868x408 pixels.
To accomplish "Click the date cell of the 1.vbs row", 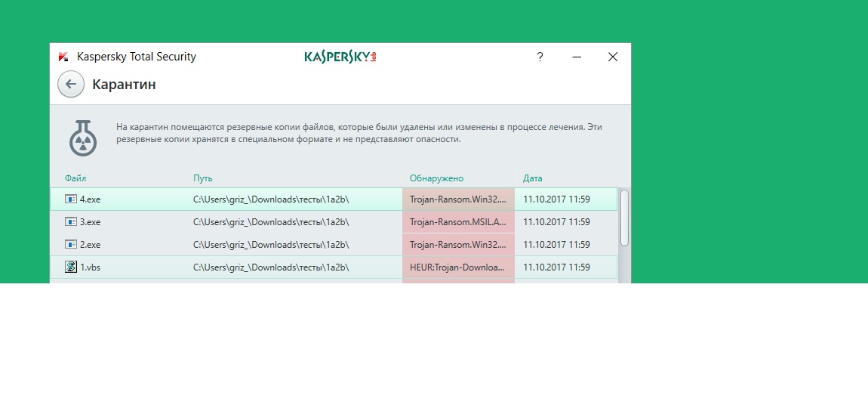I will pos(556,267).
